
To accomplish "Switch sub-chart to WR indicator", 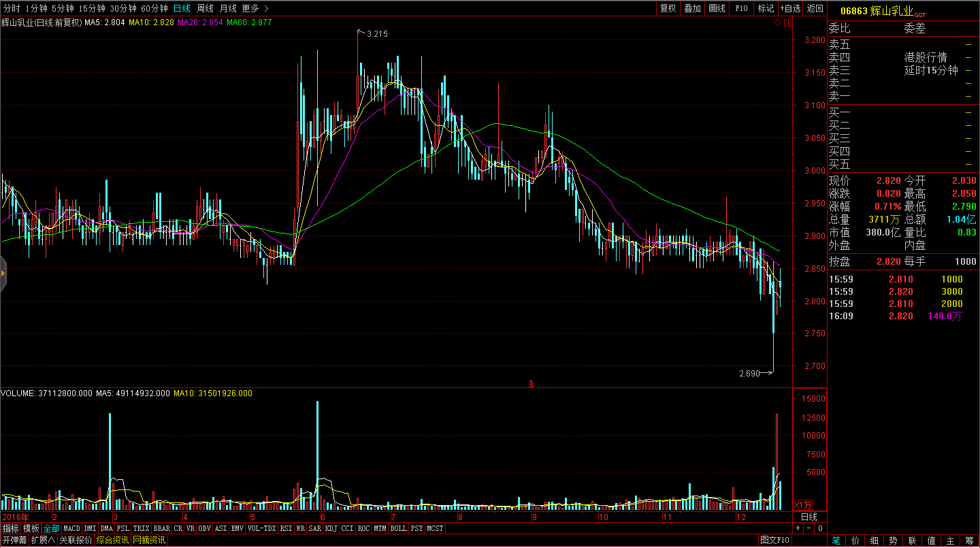I will (x=301, y=528).
